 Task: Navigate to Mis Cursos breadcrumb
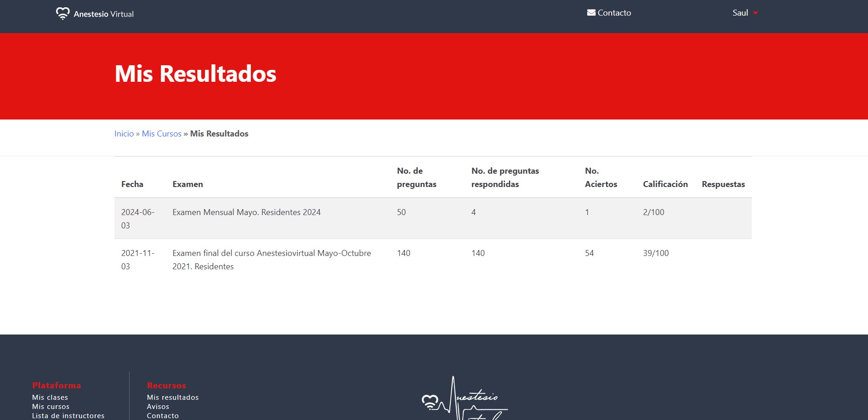coord(162,134)
